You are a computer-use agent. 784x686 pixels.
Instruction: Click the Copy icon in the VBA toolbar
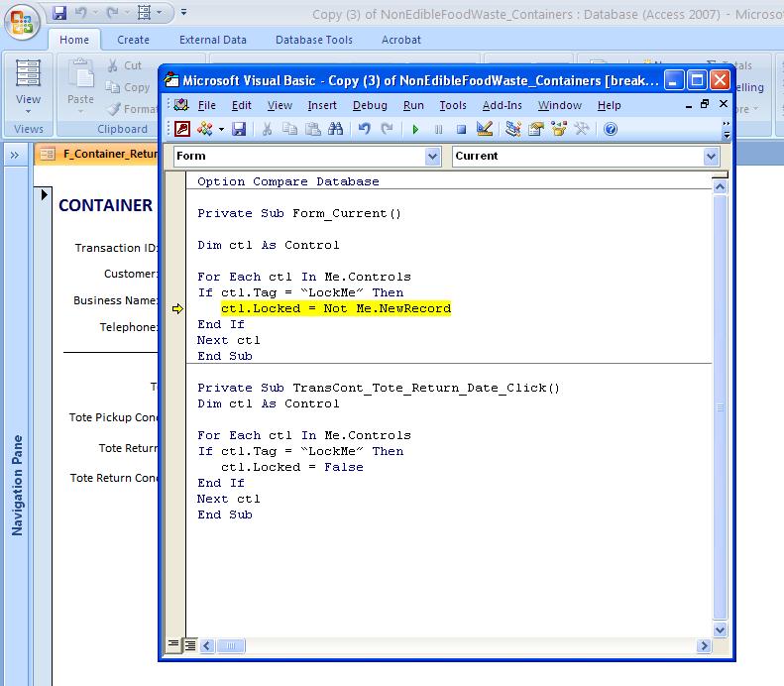(289, 130)
